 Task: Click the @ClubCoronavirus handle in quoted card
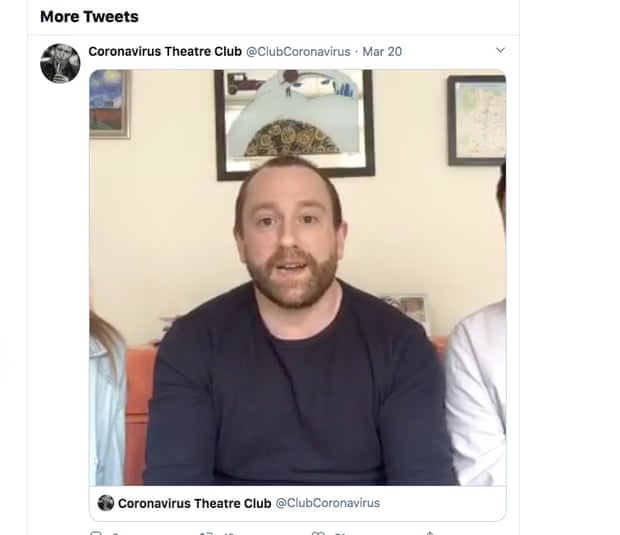tap(328, 503)
